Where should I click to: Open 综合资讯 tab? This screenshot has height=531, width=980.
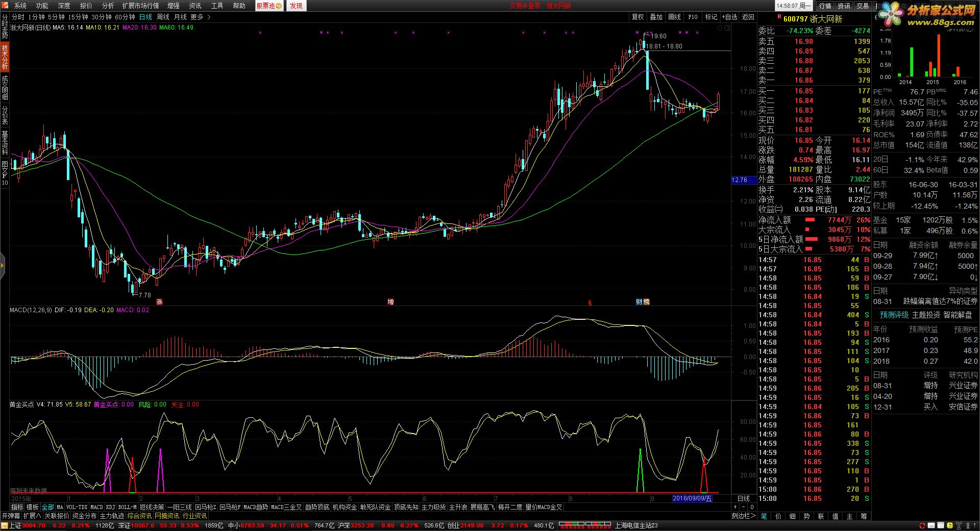[139, 516]
